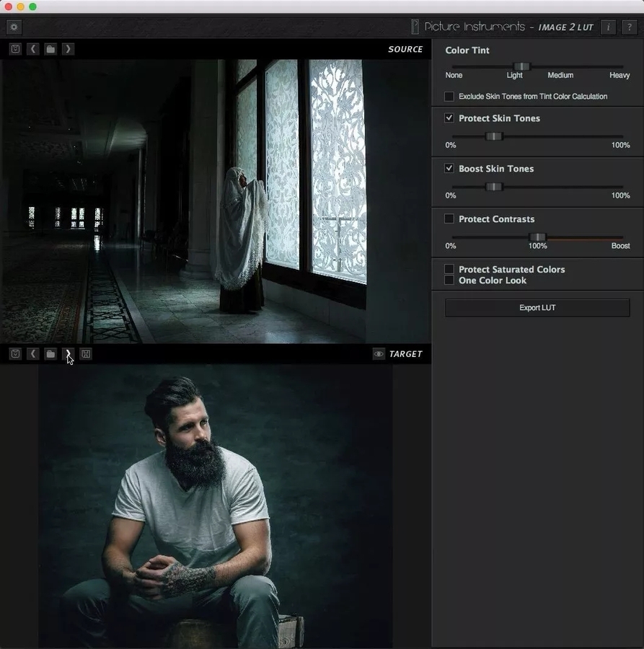The width and height of the screenshot is (644, 649).
Task: Click the 'None' tint label
Action: [x=454, y=75]
